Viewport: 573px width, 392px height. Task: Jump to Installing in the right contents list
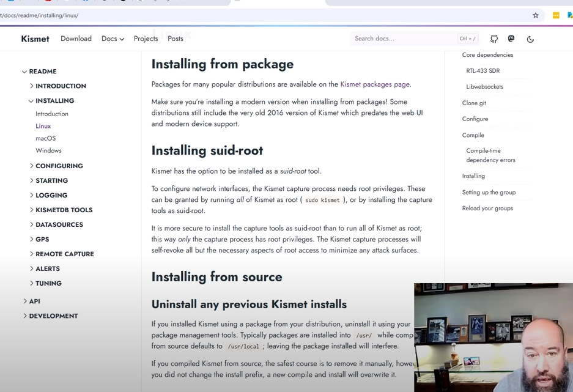473,176
